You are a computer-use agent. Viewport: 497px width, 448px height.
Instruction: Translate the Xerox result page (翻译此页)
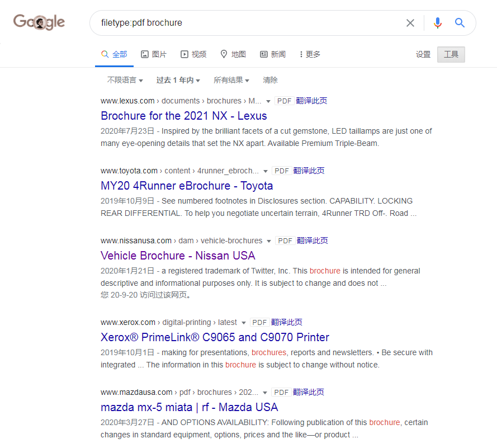(287, 322)
